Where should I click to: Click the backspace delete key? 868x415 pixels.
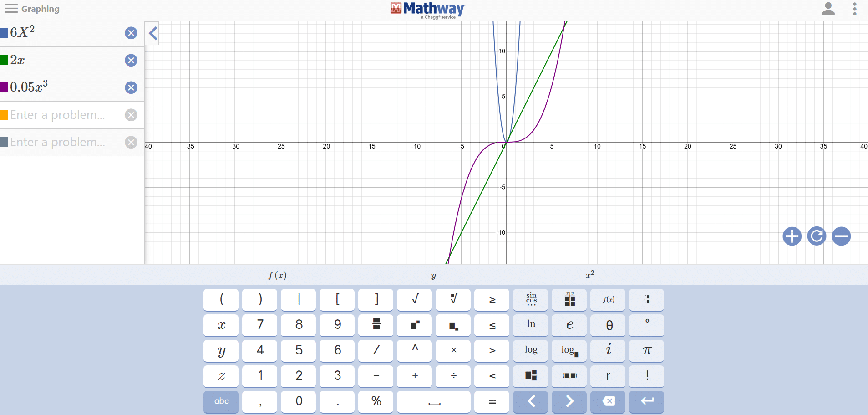coord(609,401)
